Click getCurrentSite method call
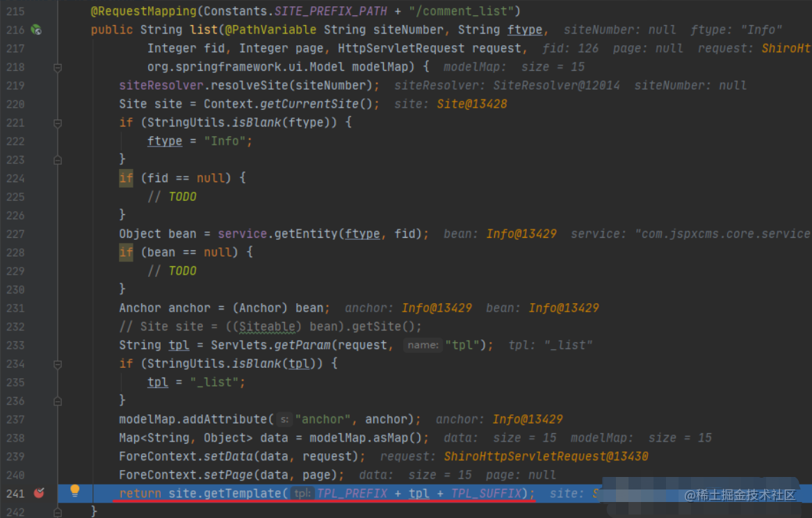The width and height of the screenshot is (812, 518). (309, 104)
